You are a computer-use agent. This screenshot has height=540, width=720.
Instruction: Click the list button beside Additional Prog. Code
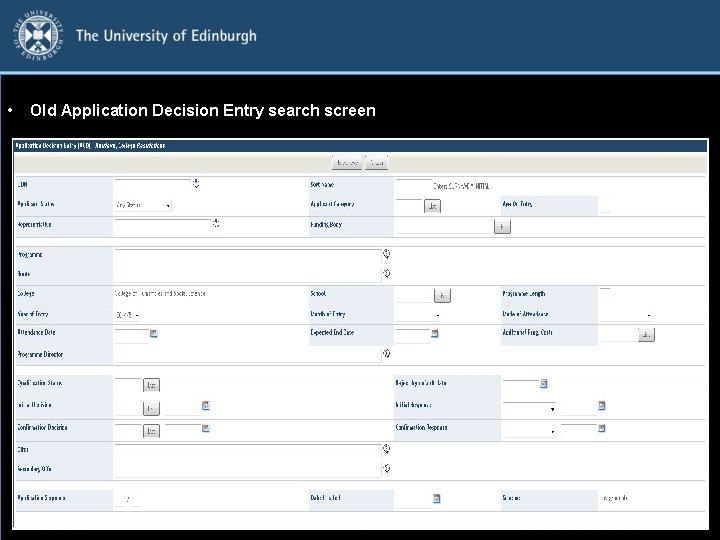[646, 335]
